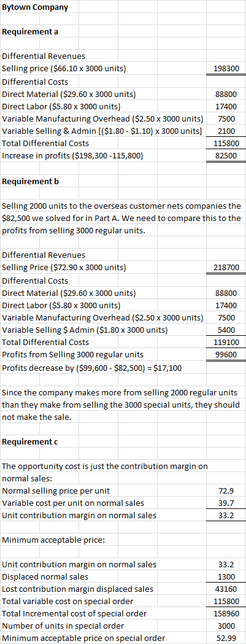Screen dimensions: 246x644
Task: Click "Differential Revenues" label under Requirement b
Action: pos(44,255)
